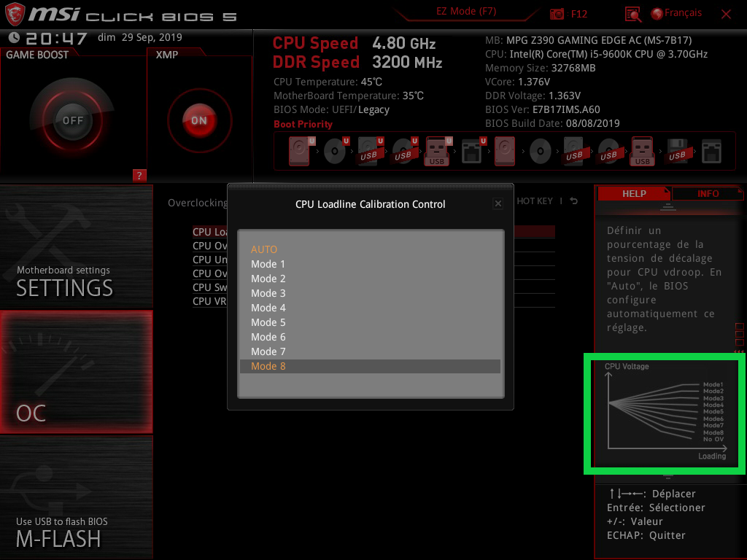The height and width of the screenshot is (560, 747).
Task: Click the 20:47 clock display
Action: point(56,38)
